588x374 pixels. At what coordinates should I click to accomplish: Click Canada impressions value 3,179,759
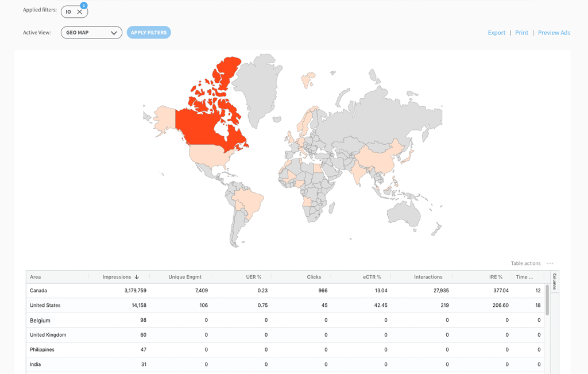point(136,291)
